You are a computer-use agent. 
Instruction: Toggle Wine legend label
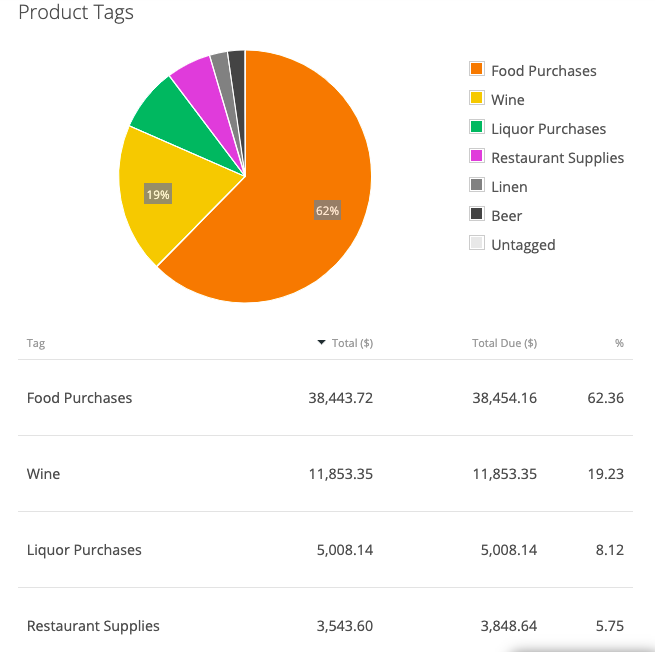pos(508,100)
